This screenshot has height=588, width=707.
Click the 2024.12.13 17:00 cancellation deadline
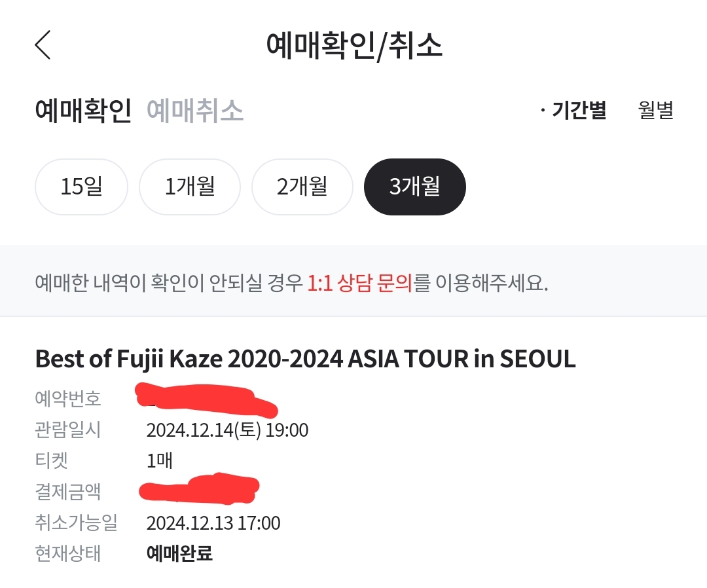[x=213, y=523]
